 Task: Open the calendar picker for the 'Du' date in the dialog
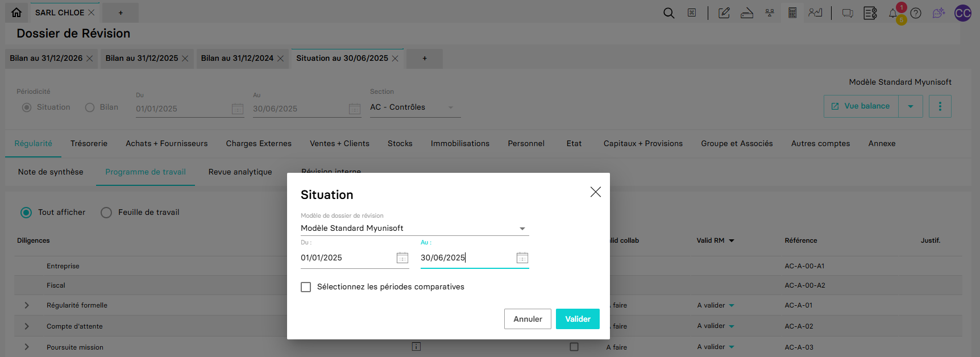pyautogui.click(x=402, y=258)
